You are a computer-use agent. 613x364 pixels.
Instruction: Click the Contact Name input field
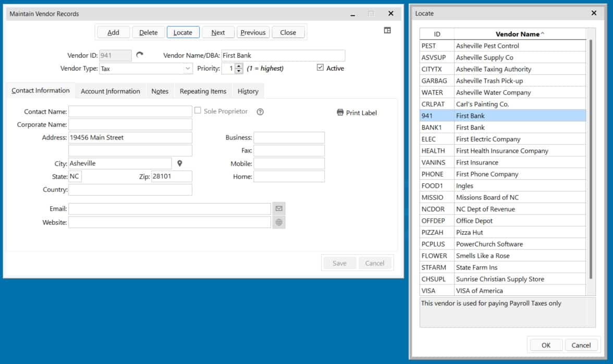(130, 111)
